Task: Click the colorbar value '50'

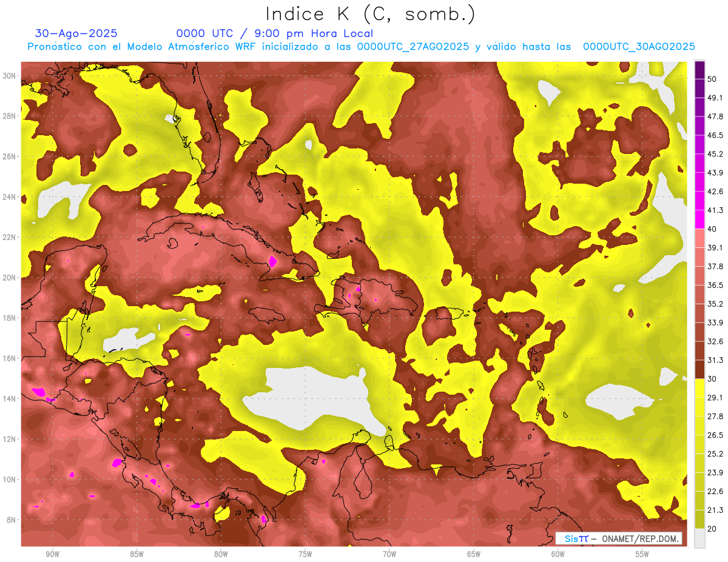Action: tap(712, 79)
